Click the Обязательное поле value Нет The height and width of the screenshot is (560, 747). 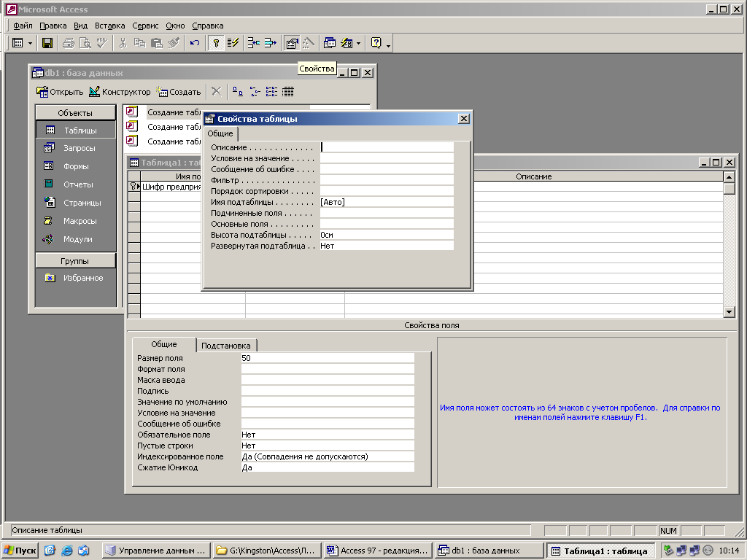point(328,435)
